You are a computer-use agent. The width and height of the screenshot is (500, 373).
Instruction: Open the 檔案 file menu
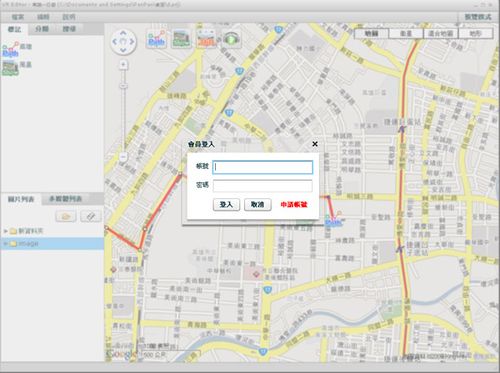18,17
